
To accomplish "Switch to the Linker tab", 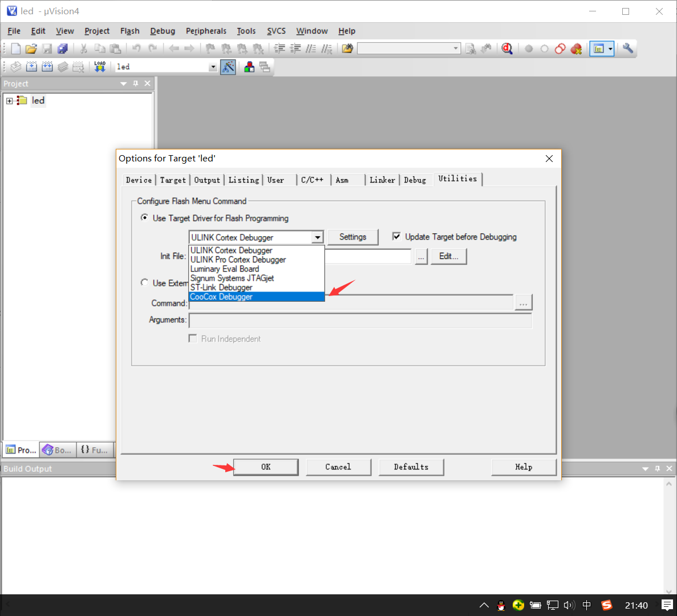I will (382, 180).
